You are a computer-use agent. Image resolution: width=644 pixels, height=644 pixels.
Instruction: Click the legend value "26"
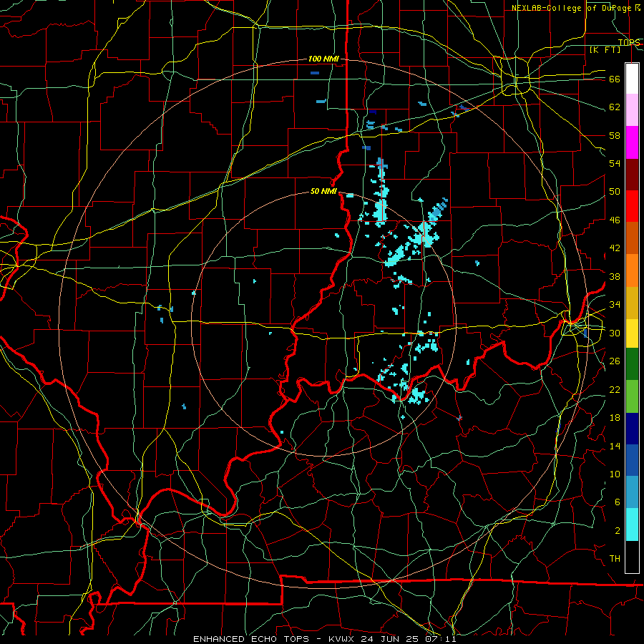pos(615,361)
